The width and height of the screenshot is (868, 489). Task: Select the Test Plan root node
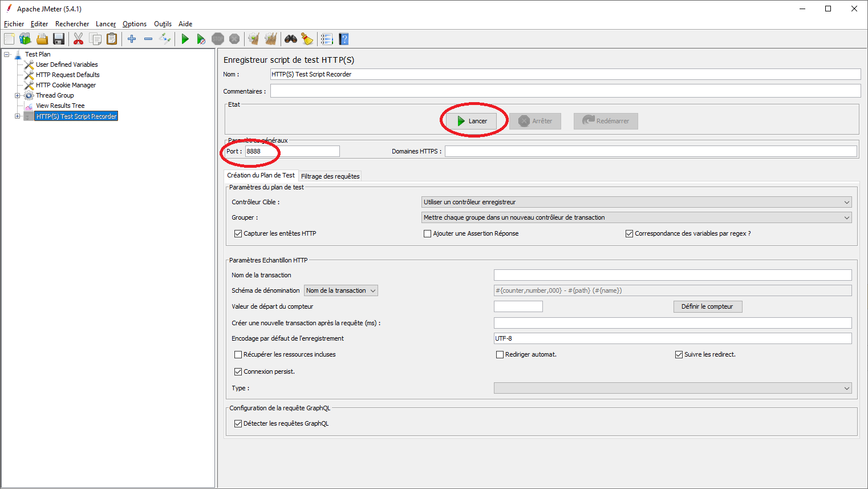click(38, 54)
